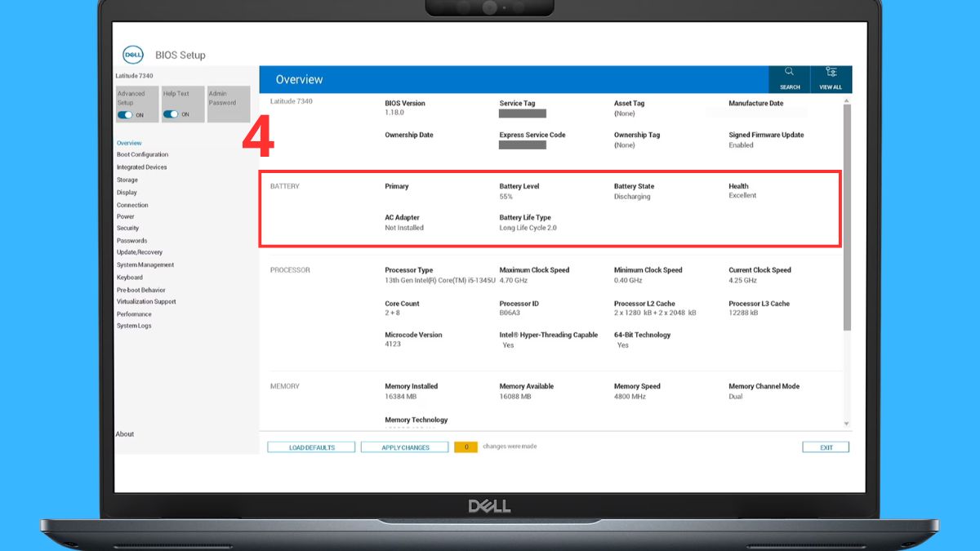Click Memory Speed 4800 MHz value
The image size is (980, 551).
point(630,397)
